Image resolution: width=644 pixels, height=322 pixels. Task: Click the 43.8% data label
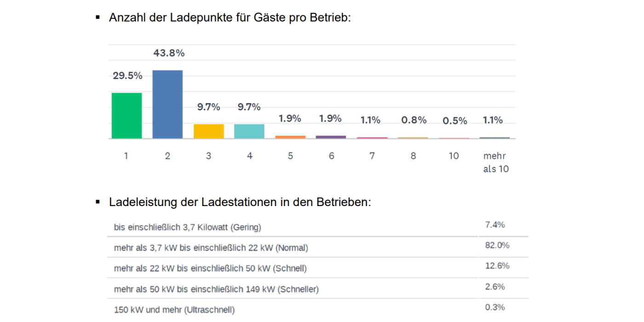pos(169,53)
